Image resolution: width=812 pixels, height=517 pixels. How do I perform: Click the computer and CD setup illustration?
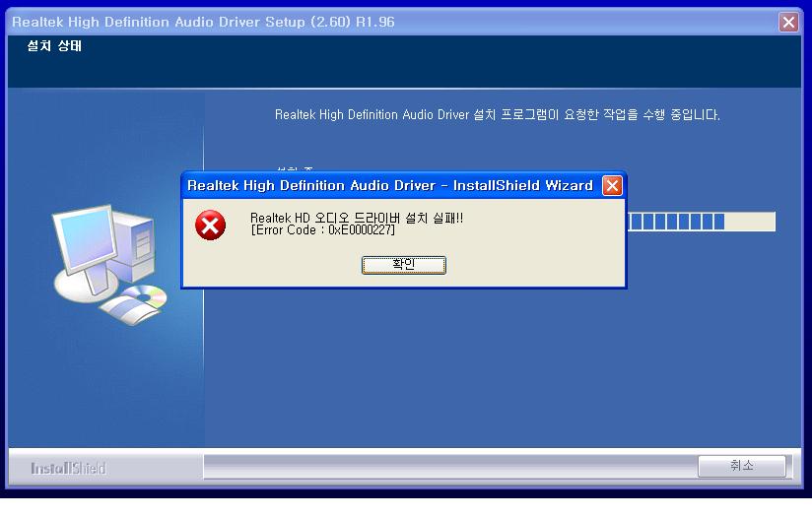pyautogui.click(x=109, y=265)
